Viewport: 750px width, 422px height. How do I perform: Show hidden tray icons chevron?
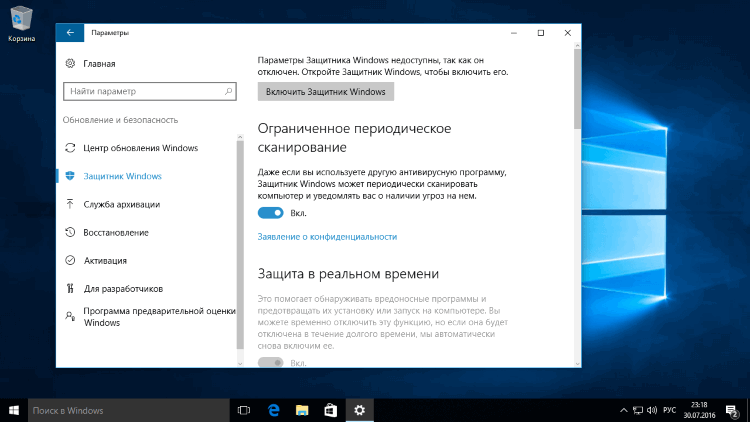(623, 411)
